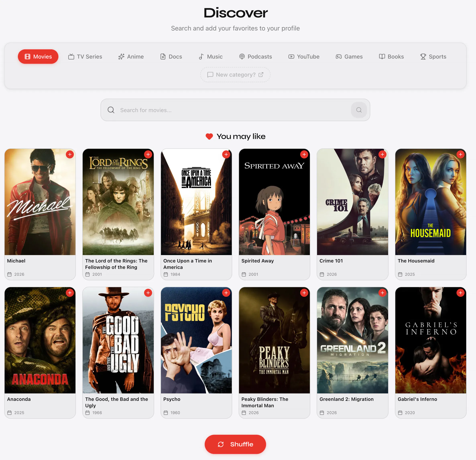Open the Anaconda poster thumbnail
The image size is (476, 460).
40,340
